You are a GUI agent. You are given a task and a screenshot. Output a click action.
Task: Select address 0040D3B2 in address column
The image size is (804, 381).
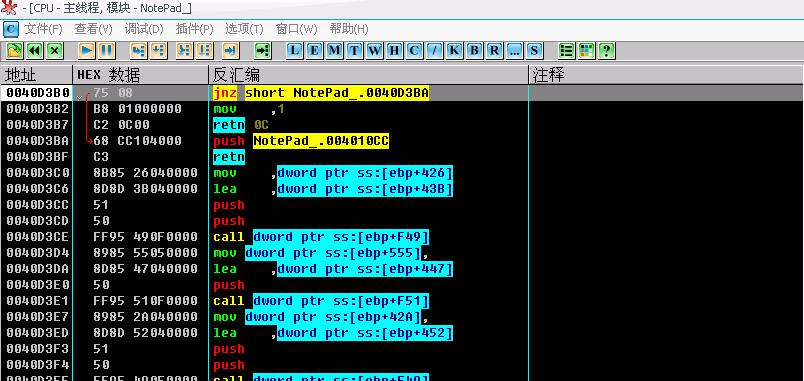click(38, 109)
